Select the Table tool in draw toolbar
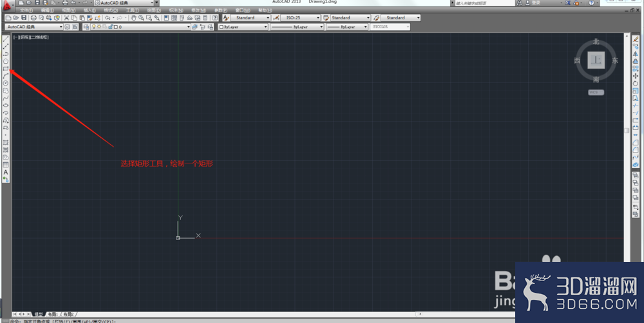This screenshot has height=323, width=644. click(x=6, y=165)
